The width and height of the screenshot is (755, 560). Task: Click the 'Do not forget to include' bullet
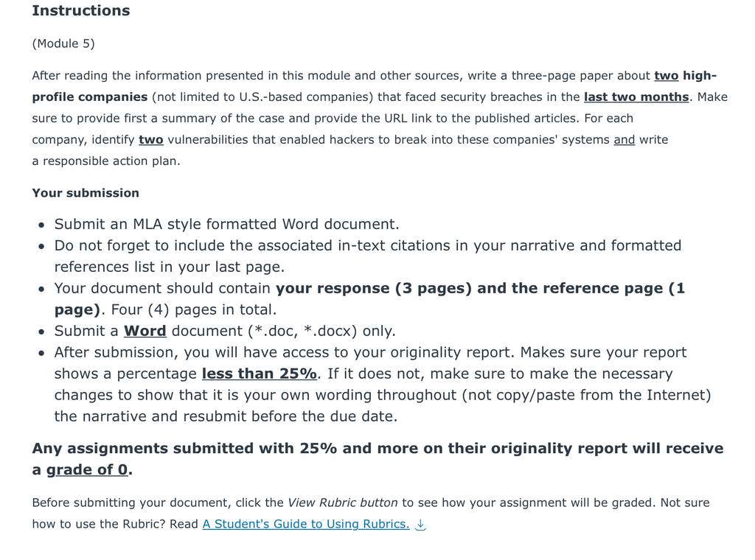click(368, 256)
